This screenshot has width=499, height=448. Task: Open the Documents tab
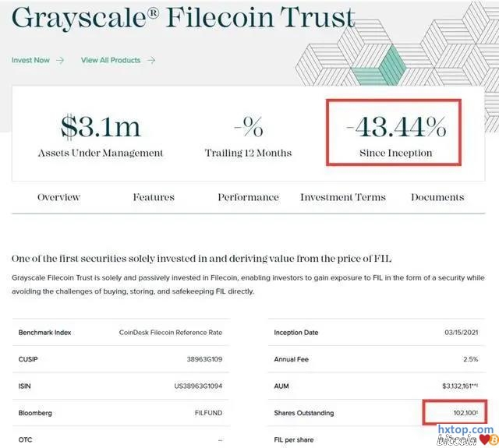(x=437, y=197)
